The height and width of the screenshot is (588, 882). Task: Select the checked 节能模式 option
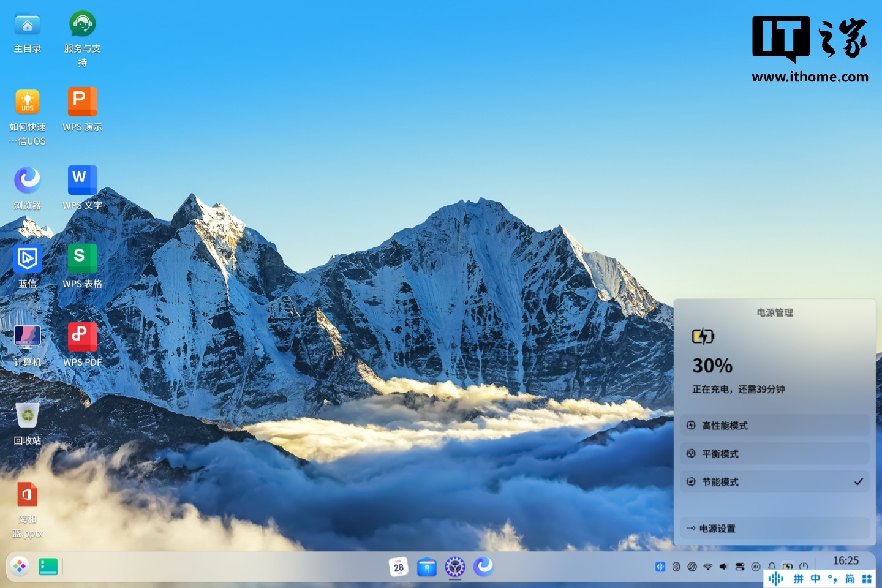pos(774,481)
